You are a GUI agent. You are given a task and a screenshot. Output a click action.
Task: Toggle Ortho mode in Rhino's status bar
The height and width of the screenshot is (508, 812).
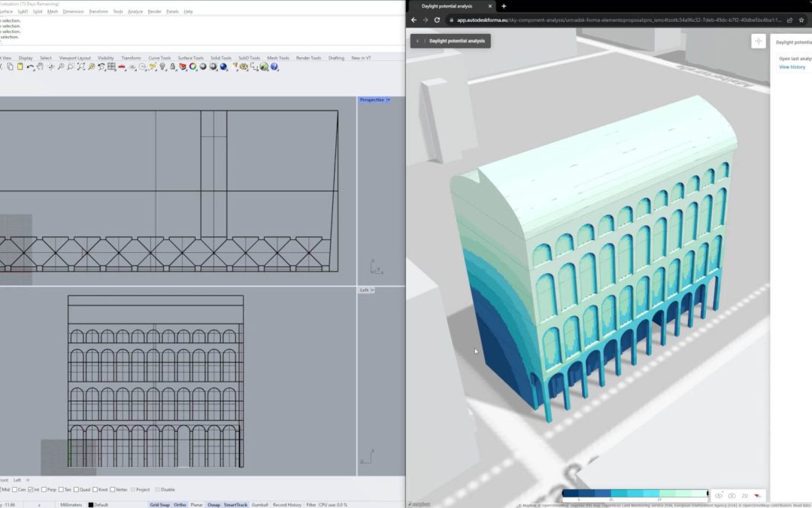[179, 504]
